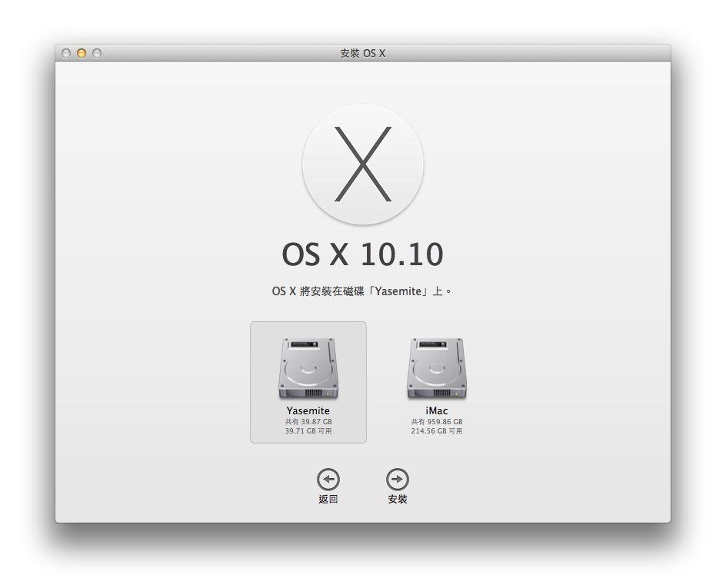Click the '39.71 GB 可用' available space text
The width and height of the screenshot is (716, 588).
308,431
